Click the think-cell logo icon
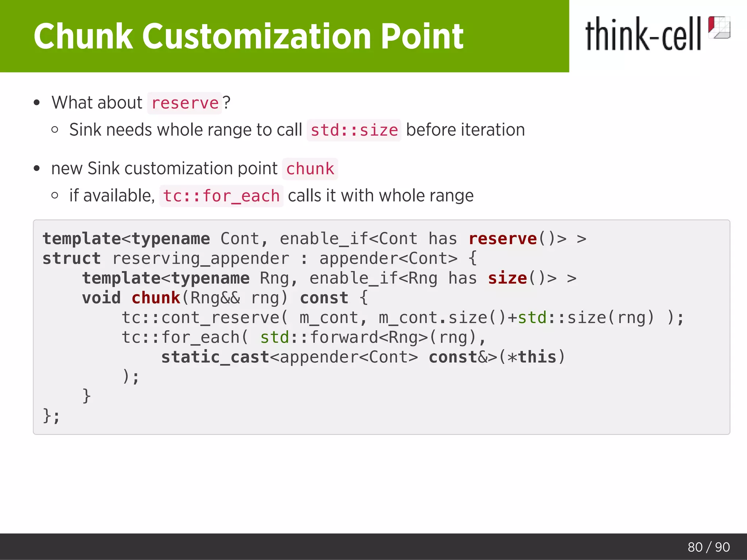The height and width of the screenshot is (560, 747). [719, 27]
